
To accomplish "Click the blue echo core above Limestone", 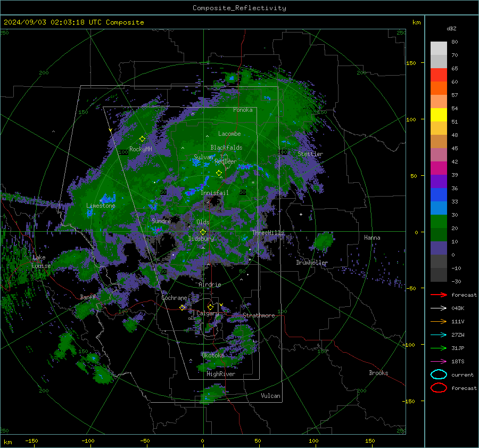I will tap(109, 198).
